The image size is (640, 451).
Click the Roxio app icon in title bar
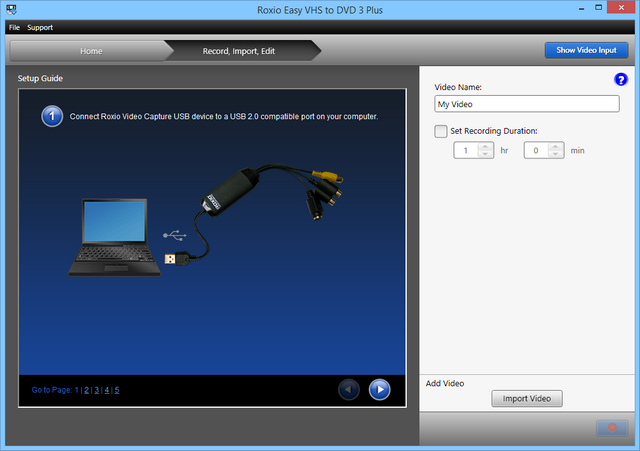click(9, 9)
